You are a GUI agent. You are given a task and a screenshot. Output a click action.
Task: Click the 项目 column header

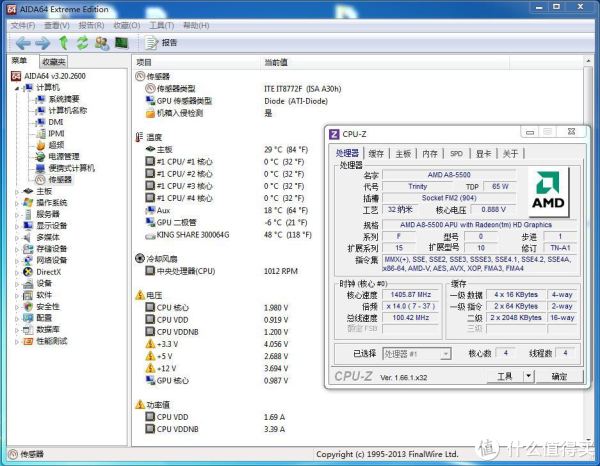point(197,62)
